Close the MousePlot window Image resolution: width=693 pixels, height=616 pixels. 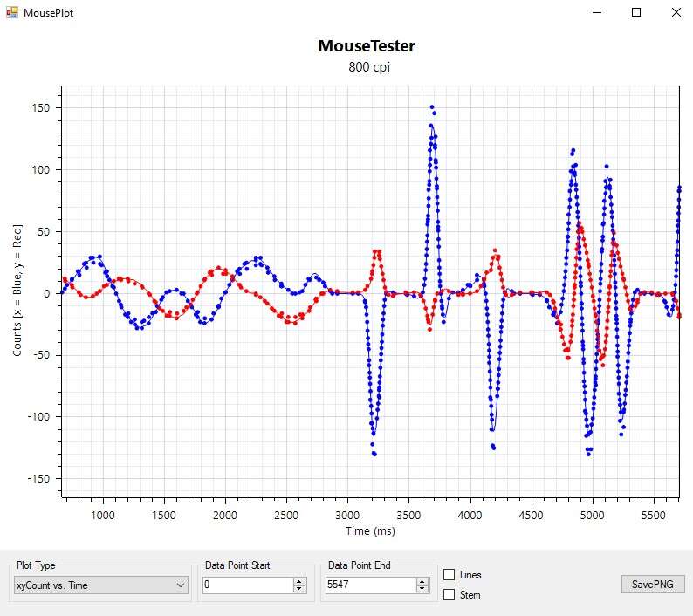click(x=676, y=12)
